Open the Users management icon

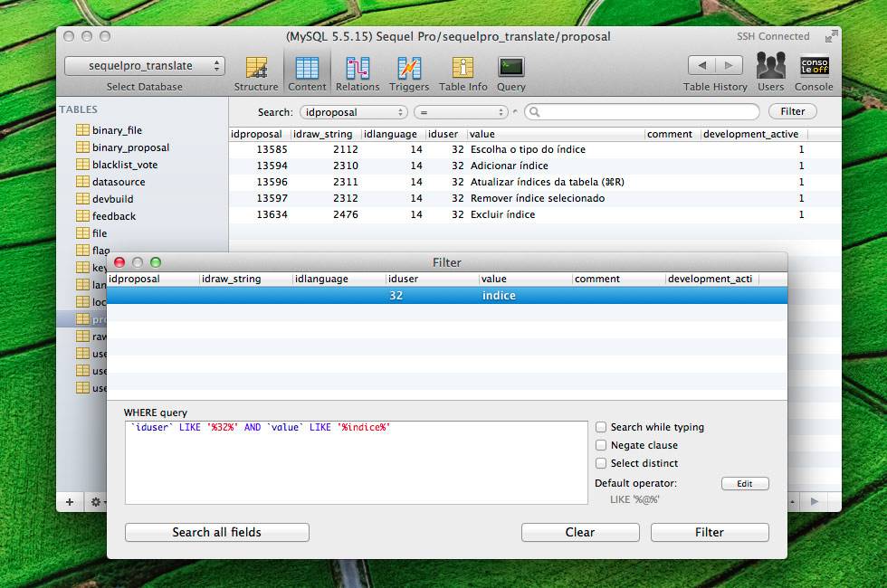[770, 66]
